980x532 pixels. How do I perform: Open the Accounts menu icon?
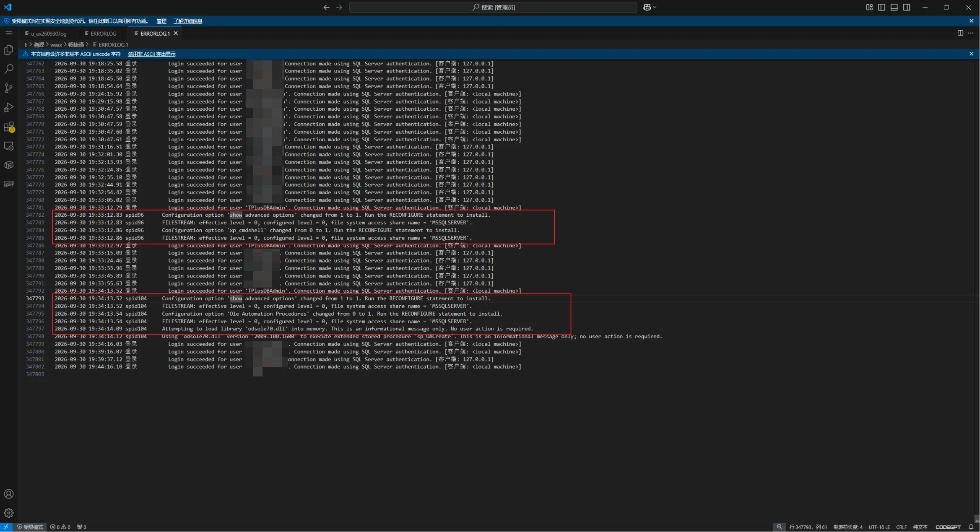coord(8,494)
